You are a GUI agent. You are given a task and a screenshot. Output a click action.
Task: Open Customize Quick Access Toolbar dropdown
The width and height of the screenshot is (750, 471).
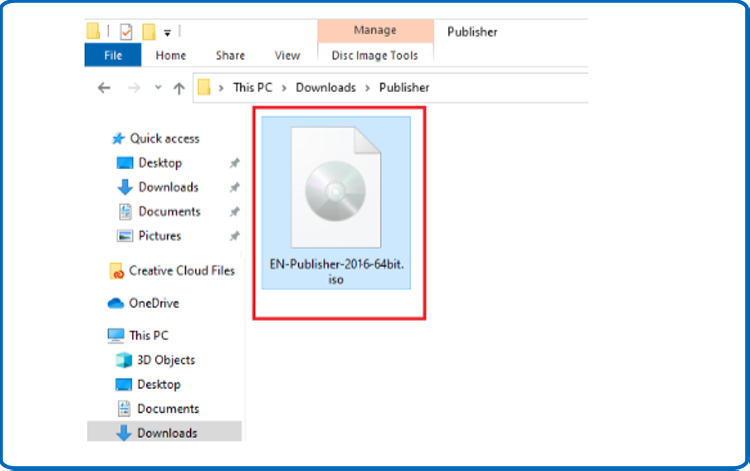point(167,33)
